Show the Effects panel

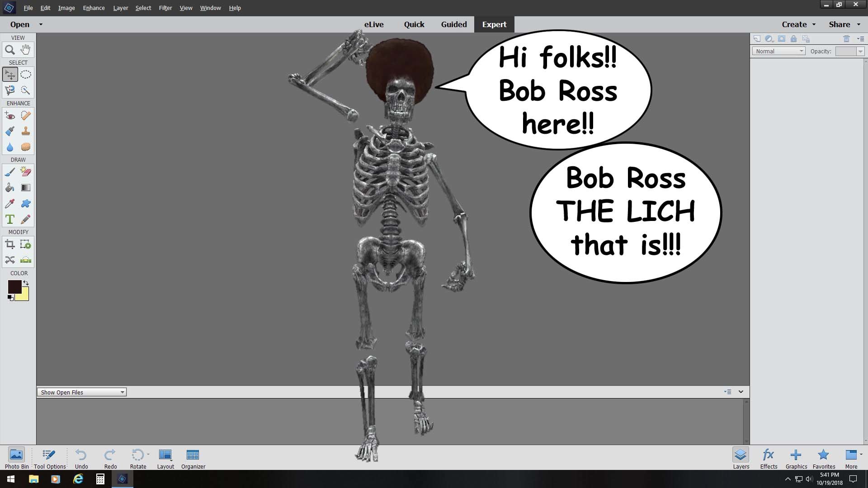tap(769, 458)
